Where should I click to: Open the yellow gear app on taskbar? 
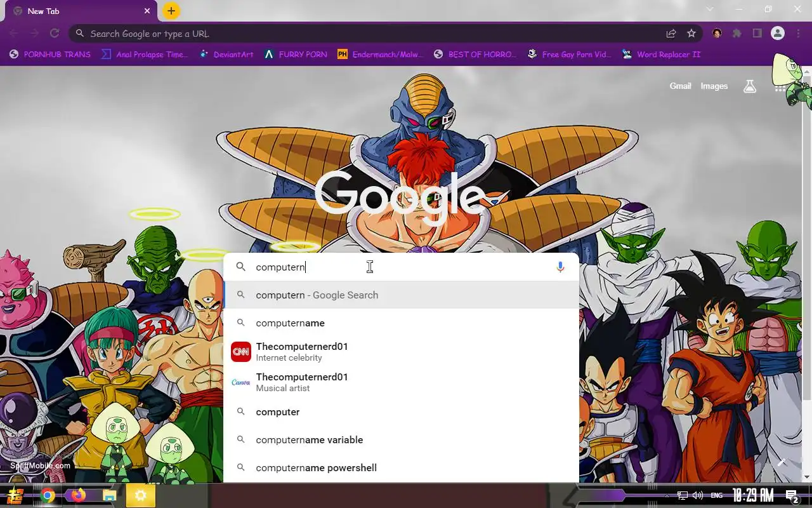click(140, 495)
